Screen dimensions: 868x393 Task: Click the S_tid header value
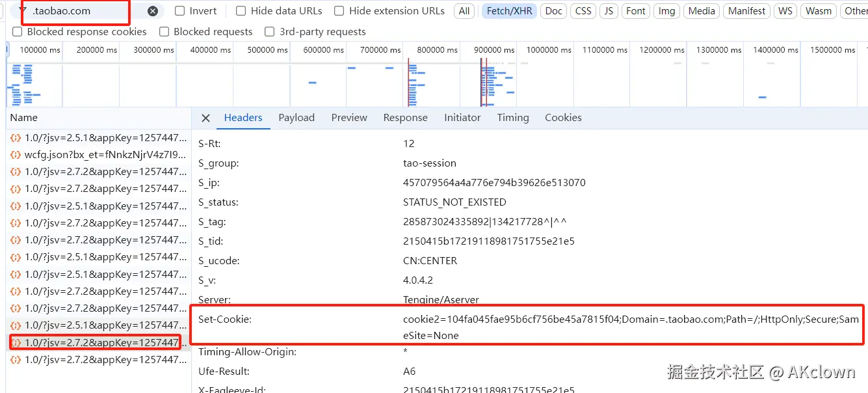[x=489, y=241]
